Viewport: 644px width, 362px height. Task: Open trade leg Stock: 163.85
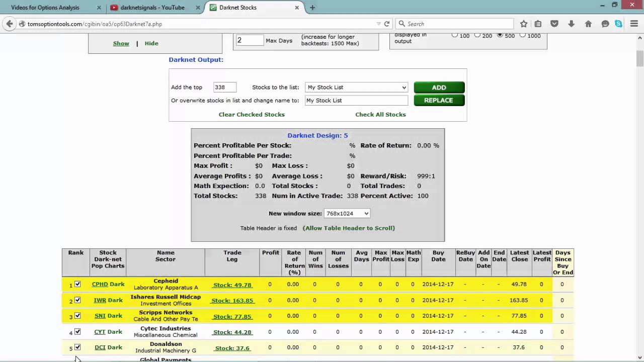click(x=232, y=301)
